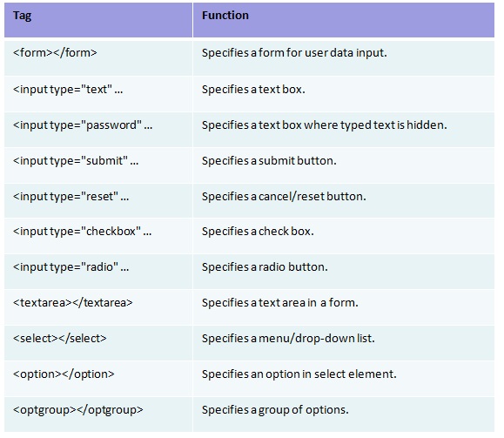The height and width of the screenshot is (438, 504).
Task: Select the <select></select> tag cell
Action: point(98,343)
